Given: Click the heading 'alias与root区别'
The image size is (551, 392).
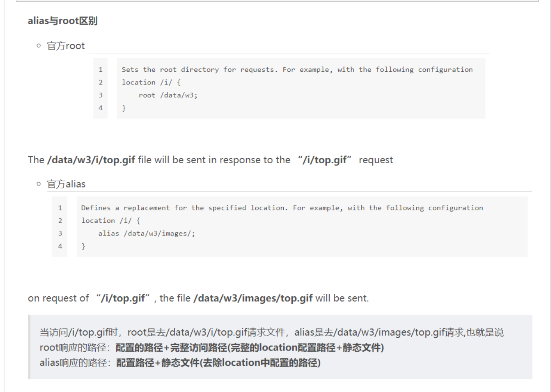Looking at the screenshot, I should point(62,21).
